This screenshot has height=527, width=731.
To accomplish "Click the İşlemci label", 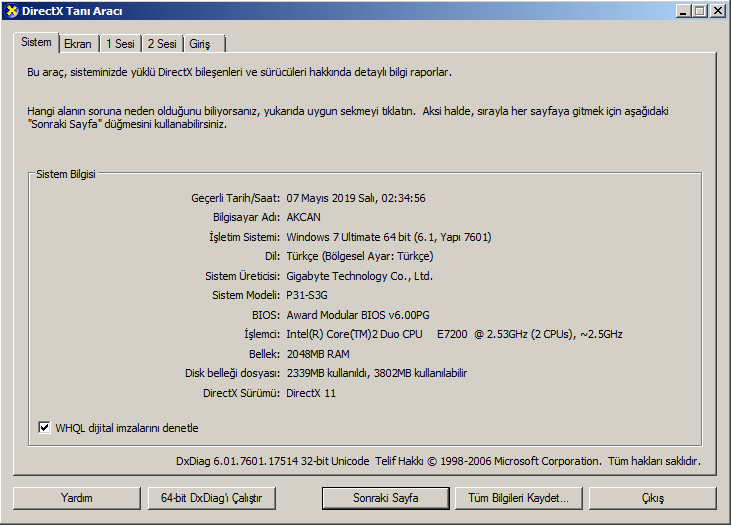I will (262, 334).
